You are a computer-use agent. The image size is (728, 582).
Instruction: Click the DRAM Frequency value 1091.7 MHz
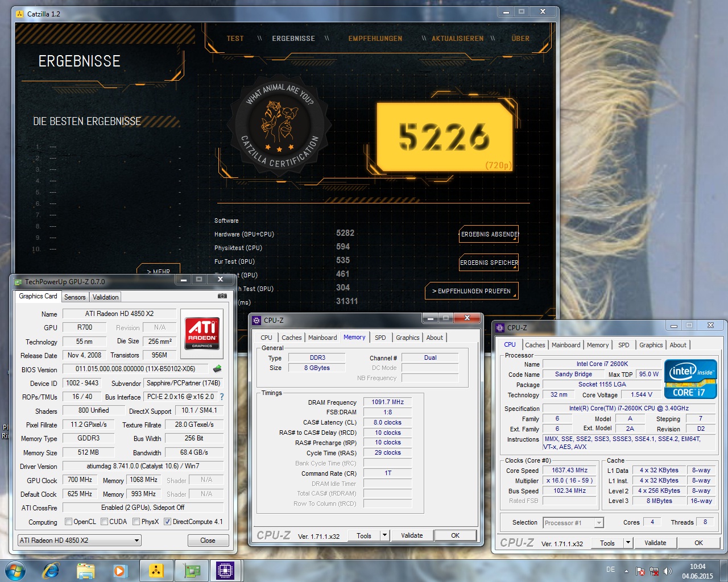388,402
